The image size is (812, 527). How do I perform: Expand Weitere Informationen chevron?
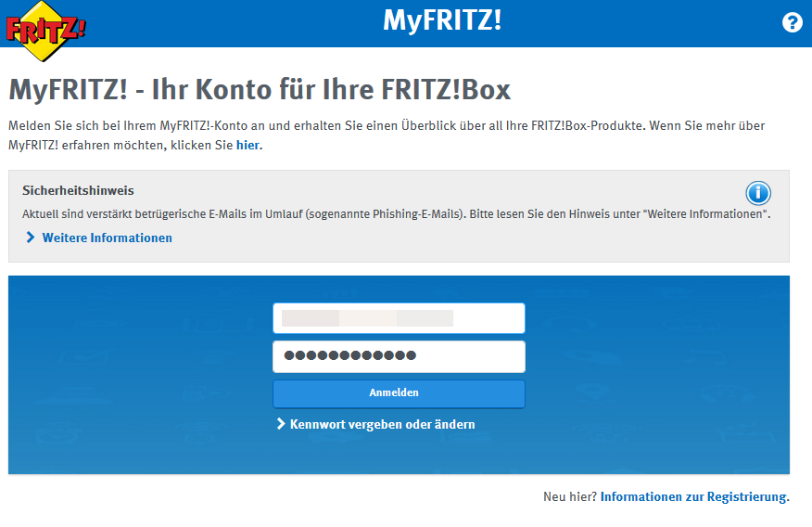[x=31, y=238]
